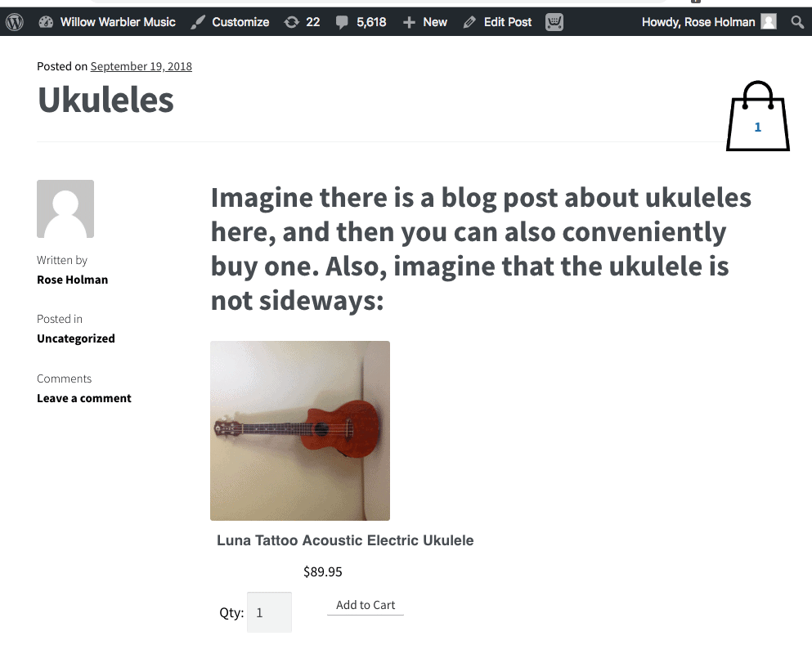The image size is (812, 654).
Task: Click the plus New icon
Action: click(409, 22)
